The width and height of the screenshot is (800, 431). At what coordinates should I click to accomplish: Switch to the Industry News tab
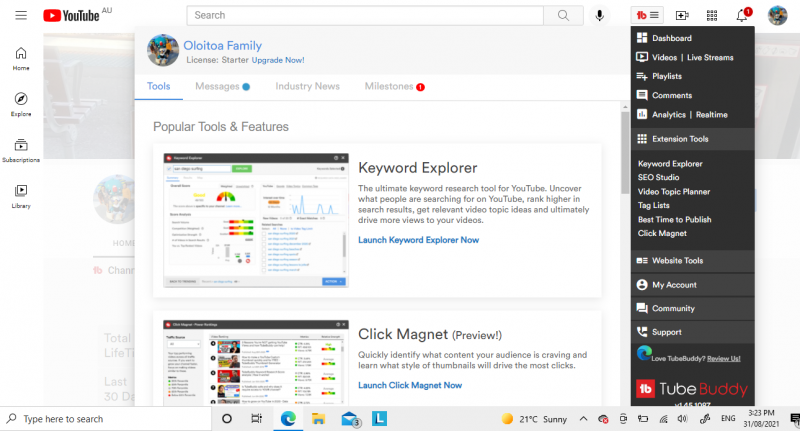pyautogui.click(x=307, y=87)
